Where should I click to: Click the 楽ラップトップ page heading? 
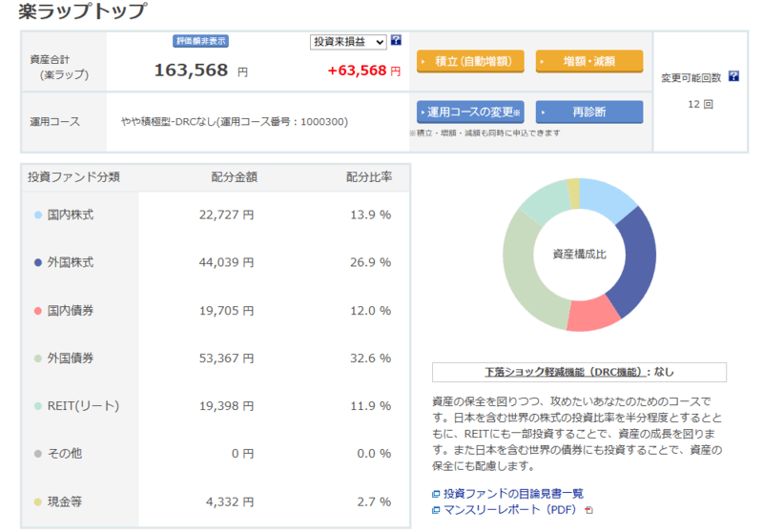tap(82, 10)
